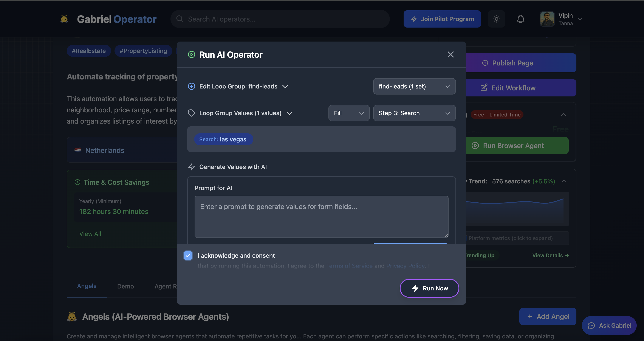Screen dimensions: 644x341
Task: Click the notification bell icon
Action: point(520,19)
